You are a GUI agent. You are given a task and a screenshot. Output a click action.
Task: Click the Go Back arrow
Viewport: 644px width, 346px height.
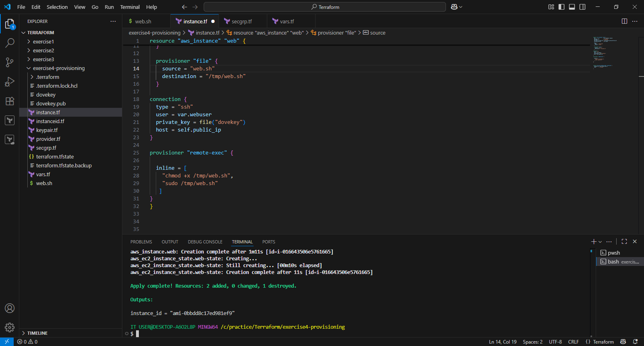pos(184,7)
